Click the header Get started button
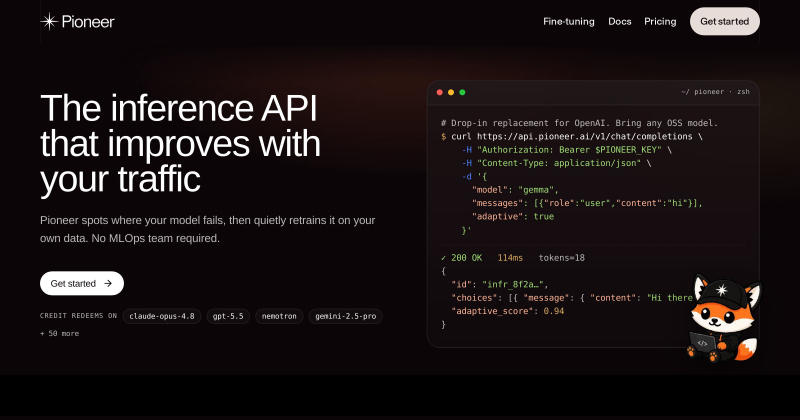The height and width of the screenshot is (420, 800). tap(724, 21)
